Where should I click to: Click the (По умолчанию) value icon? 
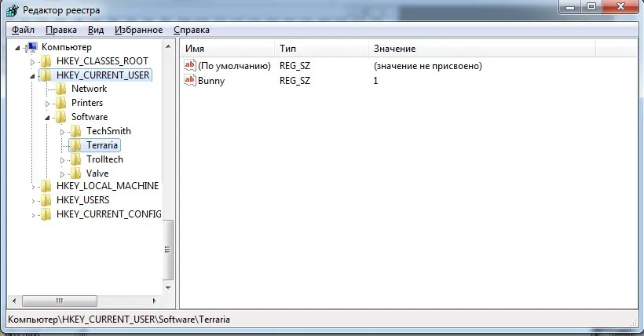[x=189, y=66]
